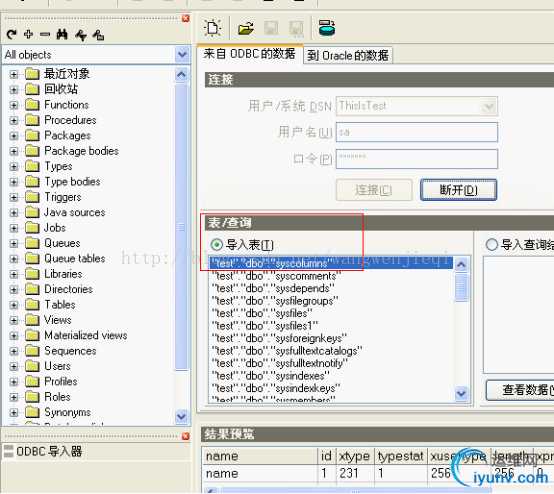
Task: Select the 导入查询结果 radio button
Action: (x=492, y=245)
